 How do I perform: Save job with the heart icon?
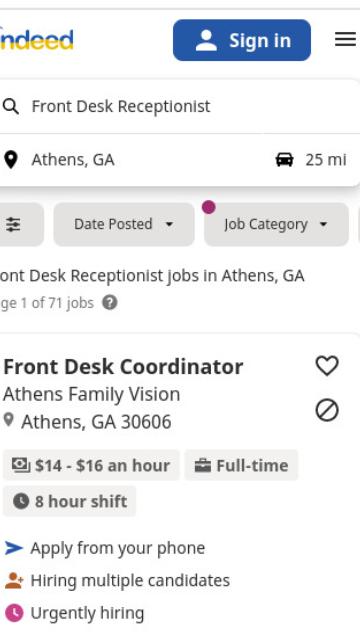(x=327, y=366)
